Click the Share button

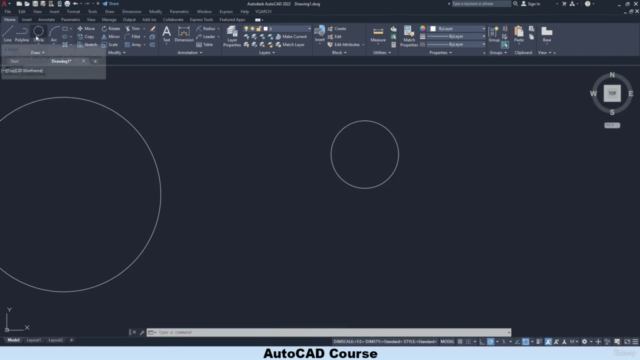coord(111,4)
